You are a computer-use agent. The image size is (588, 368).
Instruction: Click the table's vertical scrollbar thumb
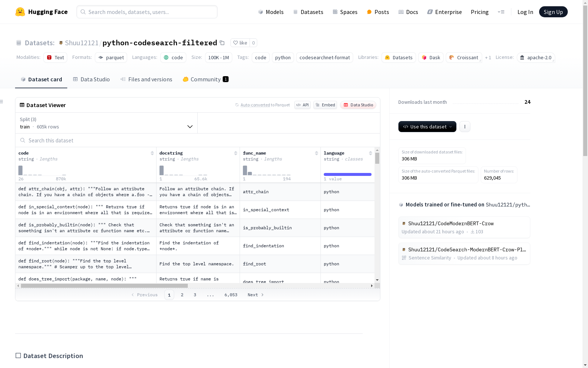[377, 158]
